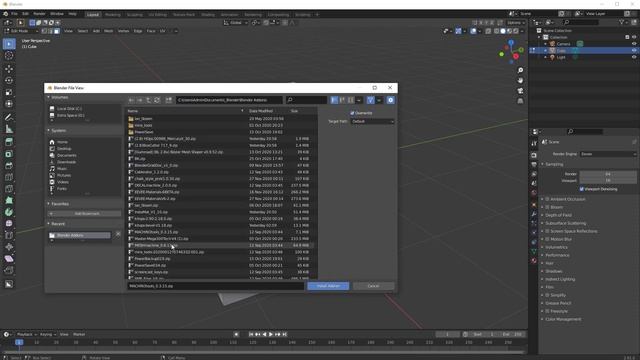
Task: Toggle camera view icon in viewport
Action: point(520,91)
